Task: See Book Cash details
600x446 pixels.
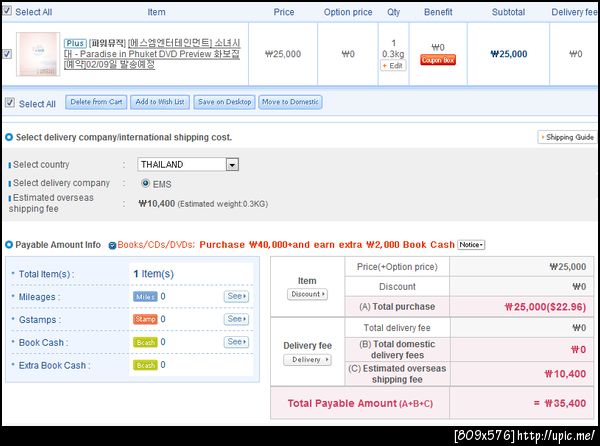Action: click(x=236, y=342)
